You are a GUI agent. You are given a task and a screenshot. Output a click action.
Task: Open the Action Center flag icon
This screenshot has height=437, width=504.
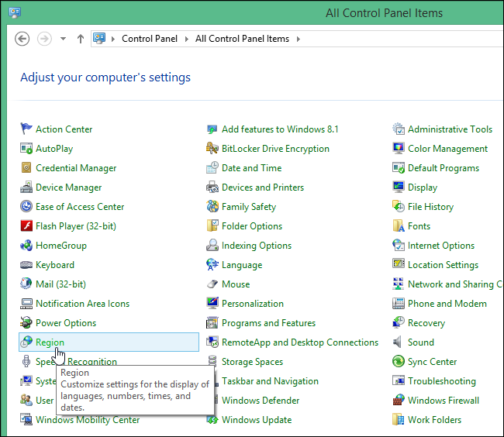pos(26,129)
